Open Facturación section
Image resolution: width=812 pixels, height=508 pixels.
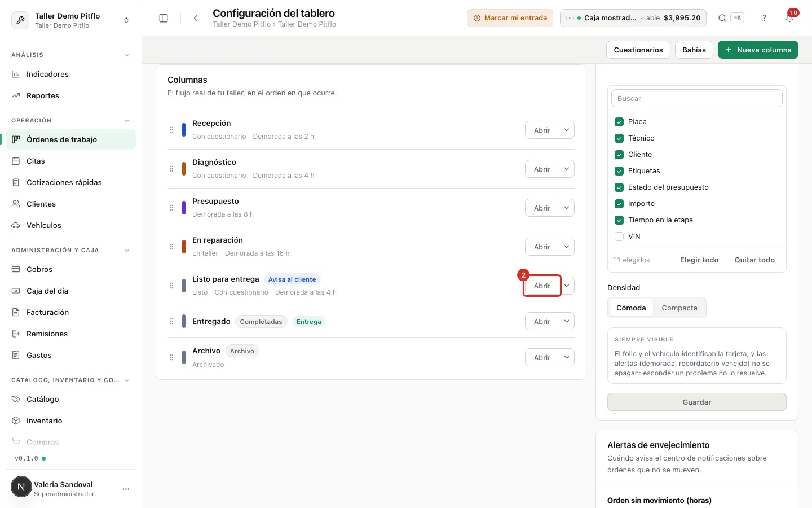(70, 312)
